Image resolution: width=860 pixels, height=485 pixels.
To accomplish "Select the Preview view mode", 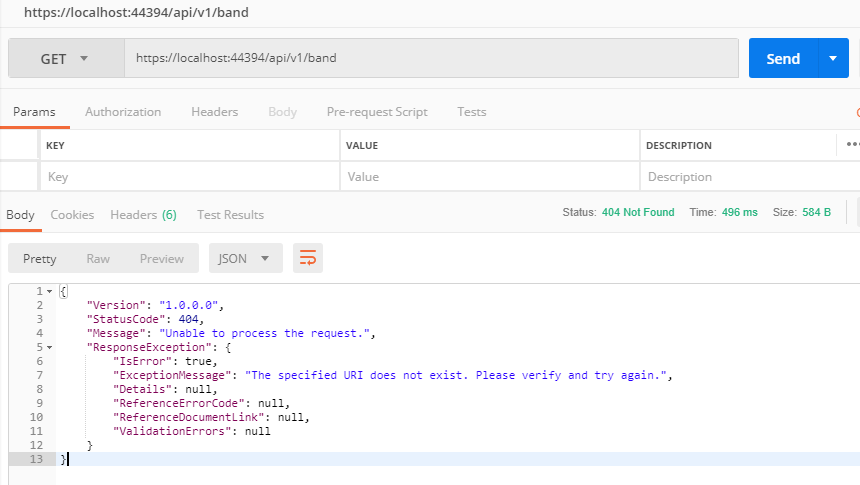I will pos(161,258).
